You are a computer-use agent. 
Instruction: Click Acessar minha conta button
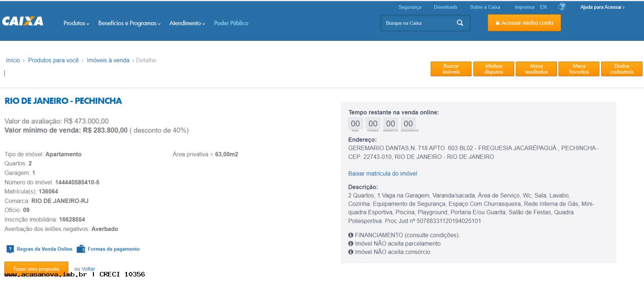(x=524, y=23)
